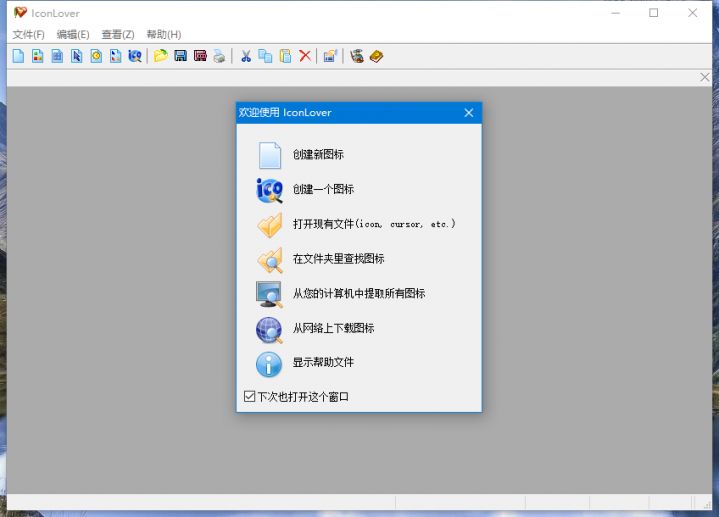Click the red X delete icon
Screen dimensions: 719x517
pyautogui.click(x=305, y=56)
